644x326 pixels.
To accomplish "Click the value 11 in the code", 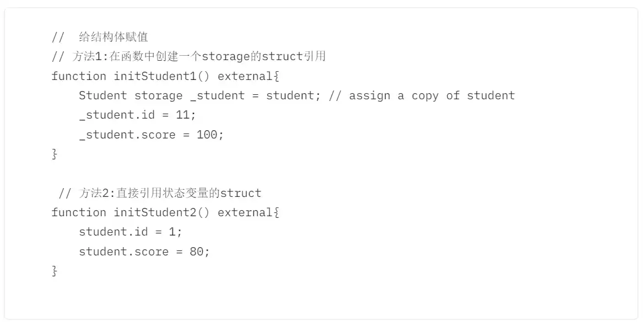I will click(x=186, y=115).
